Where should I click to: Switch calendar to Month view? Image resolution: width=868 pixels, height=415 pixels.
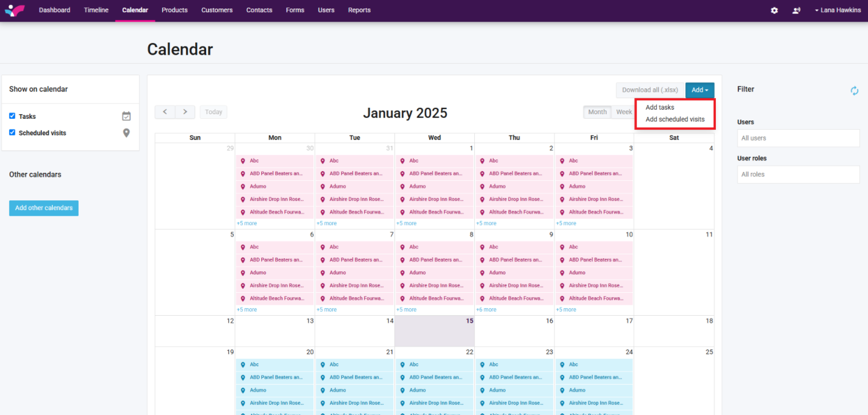point(597,112)
